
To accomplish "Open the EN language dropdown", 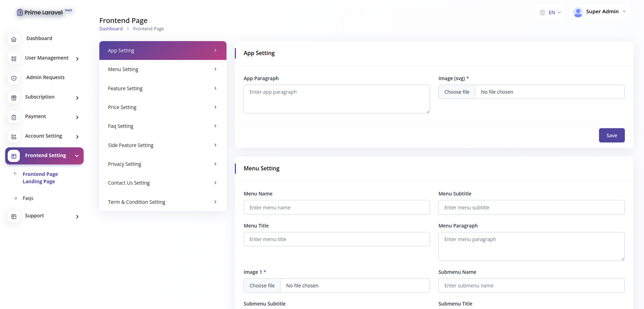I will (550, 12).
